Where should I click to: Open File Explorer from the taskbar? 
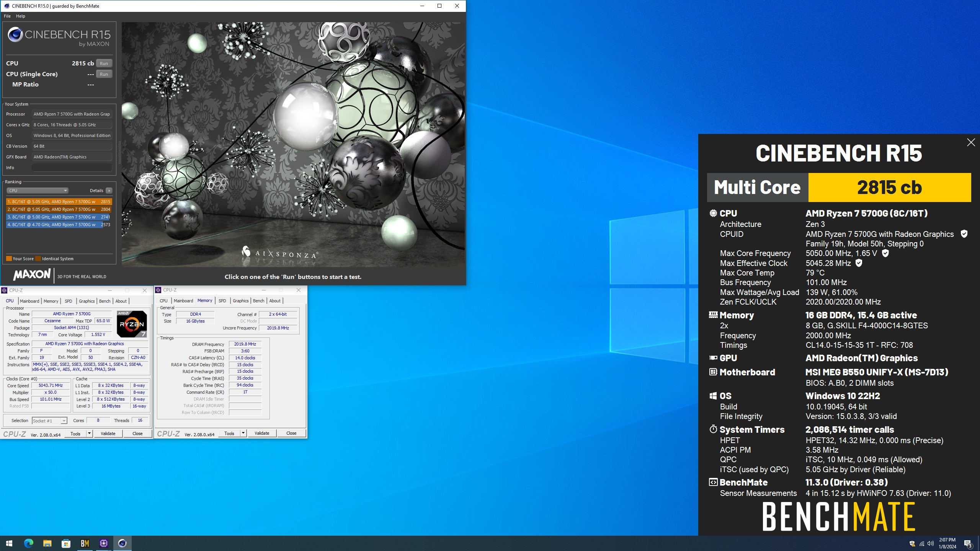point(47,543)
